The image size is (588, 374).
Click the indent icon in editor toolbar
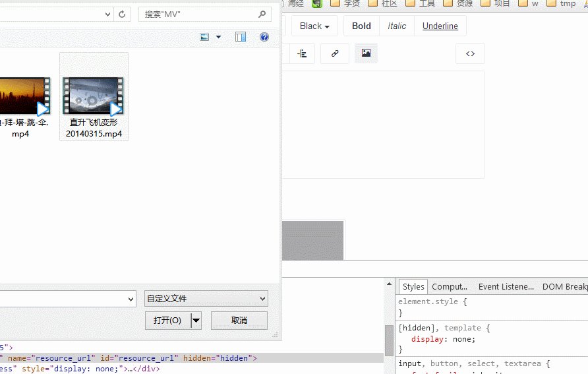302,53
